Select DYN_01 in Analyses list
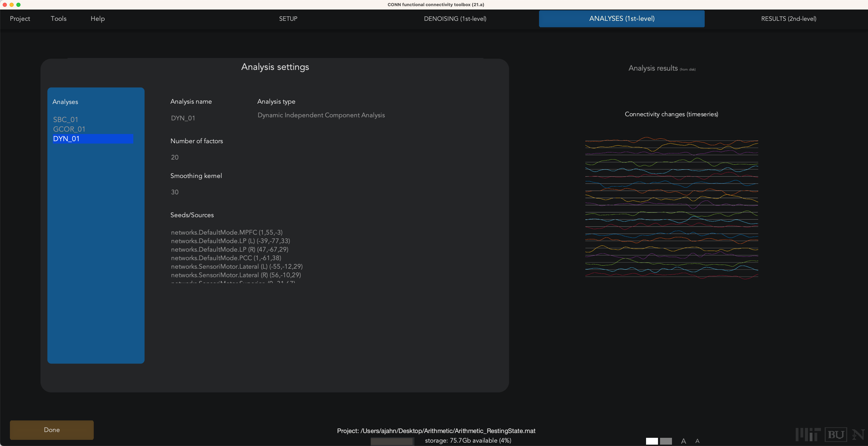 tap(93, 139)
